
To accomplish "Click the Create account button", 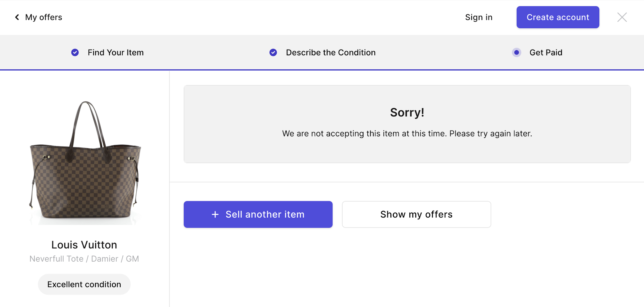I will [x=558, y=17].
